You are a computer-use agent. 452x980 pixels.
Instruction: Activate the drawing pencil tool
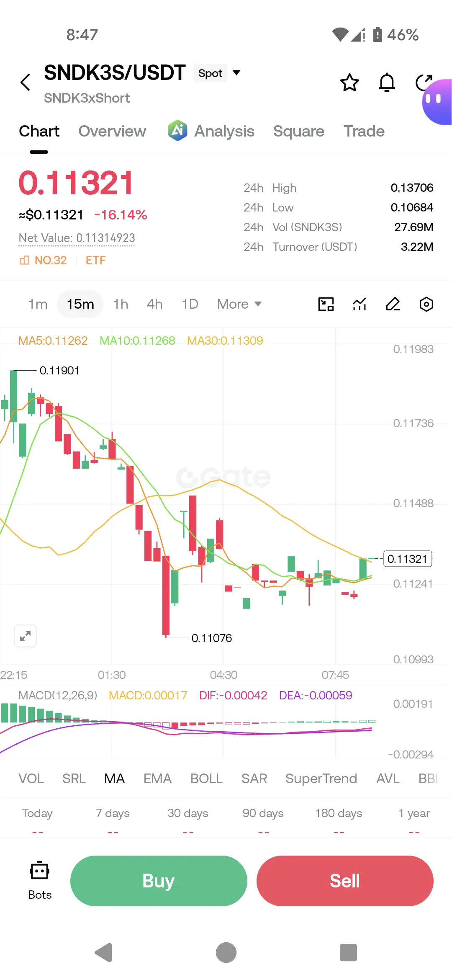coord(393,304)
